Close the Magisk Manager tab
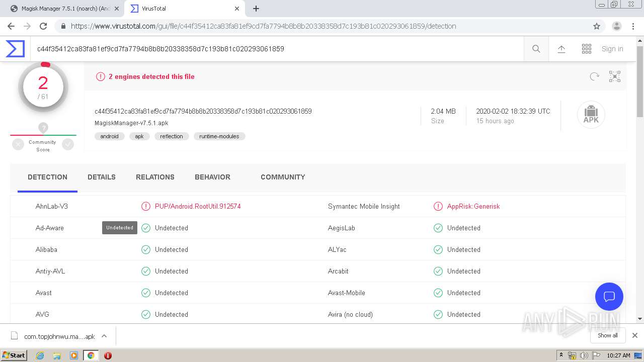Viewport: 644px width, 362px height. (117, 9)
